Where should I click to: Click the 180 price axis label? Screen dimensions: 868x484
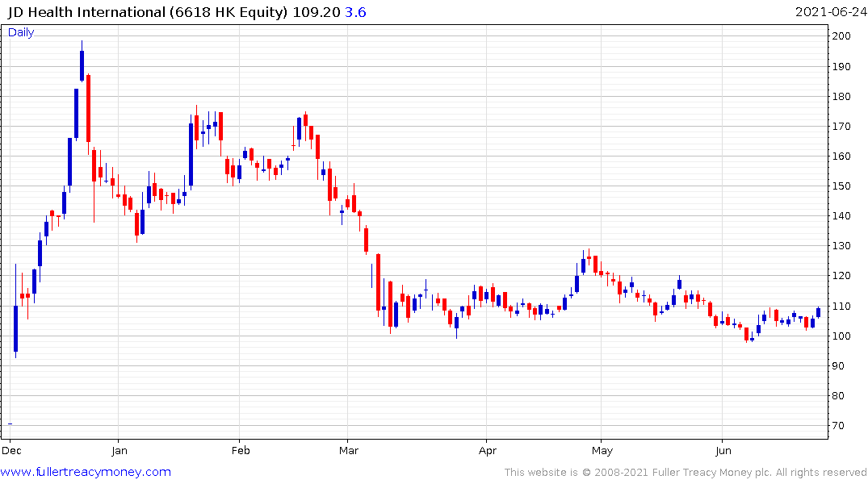tap(841, 97)
